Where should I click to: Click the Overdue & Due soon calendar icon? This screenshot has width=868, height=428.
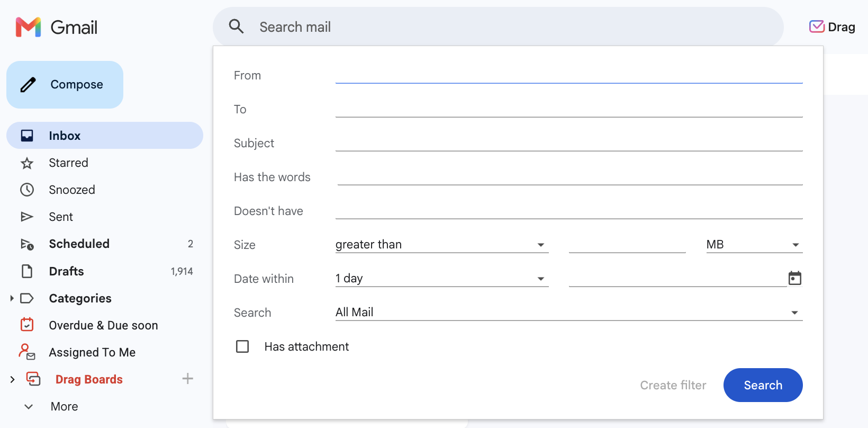click(27, 325)
